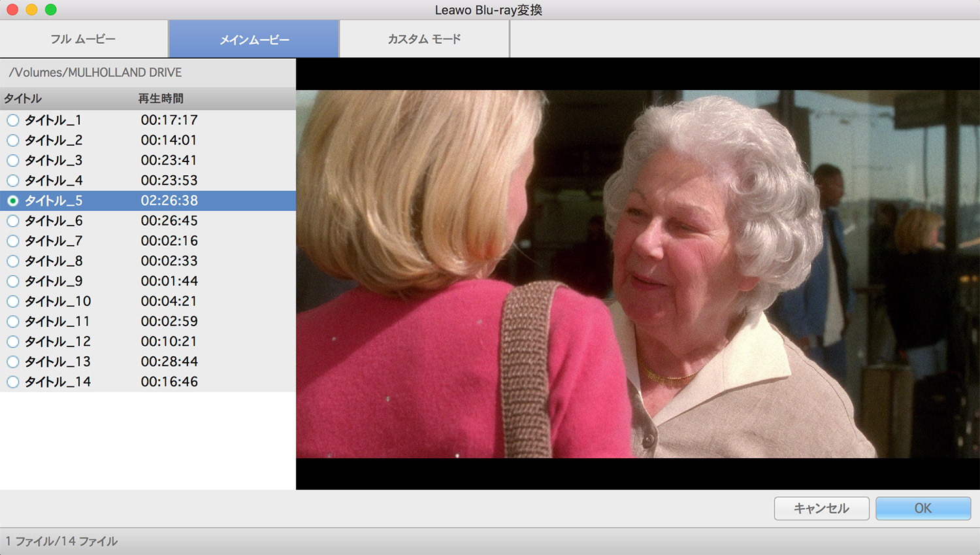Click the selected 02:26:38 duration entry
Image resolution: width=980 pixels, height=555 pixels.
tap(169, 201)
